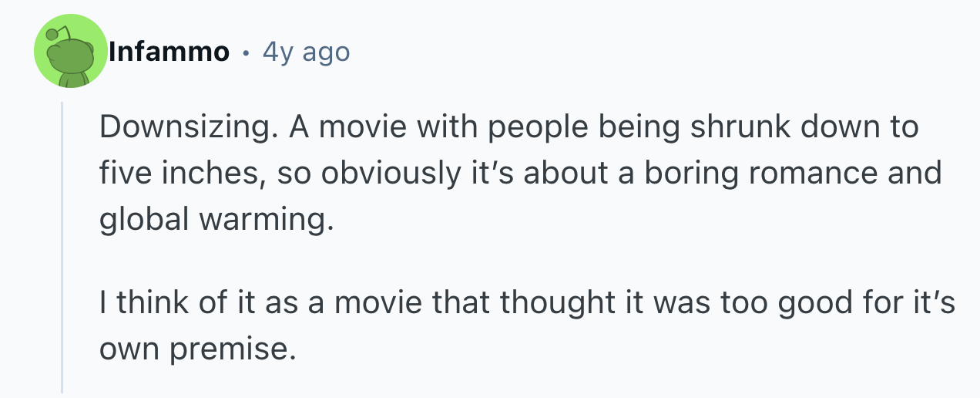Click the words 'own premise' at the end
This screenshot has height=398, width=980.
[196, 349]
